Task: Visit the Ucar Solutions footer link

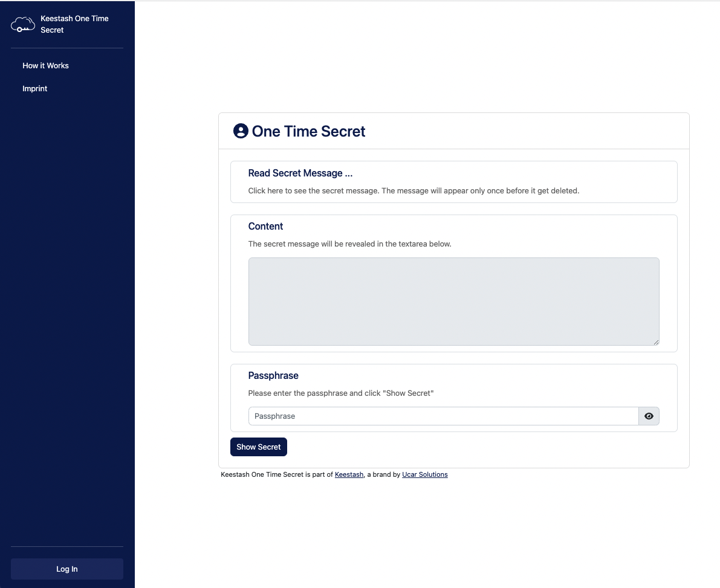Action: click(x=424, y=474)
